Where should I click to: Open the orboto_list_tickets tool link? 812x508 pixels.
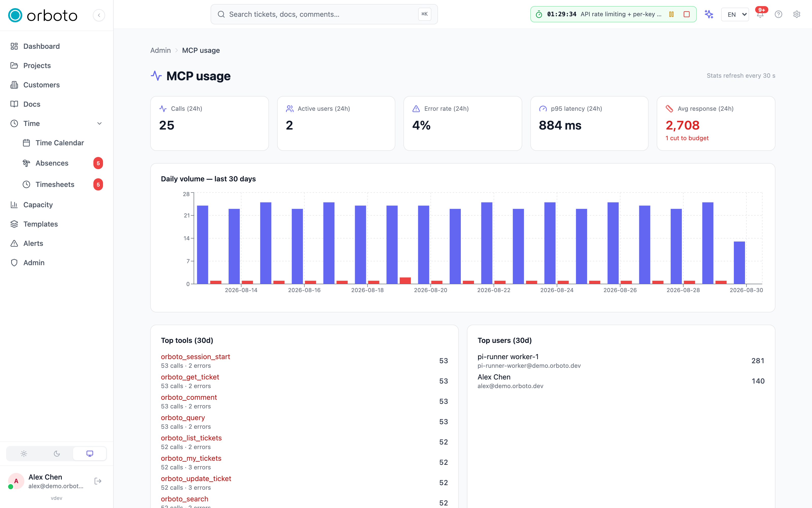click(191, 438)
